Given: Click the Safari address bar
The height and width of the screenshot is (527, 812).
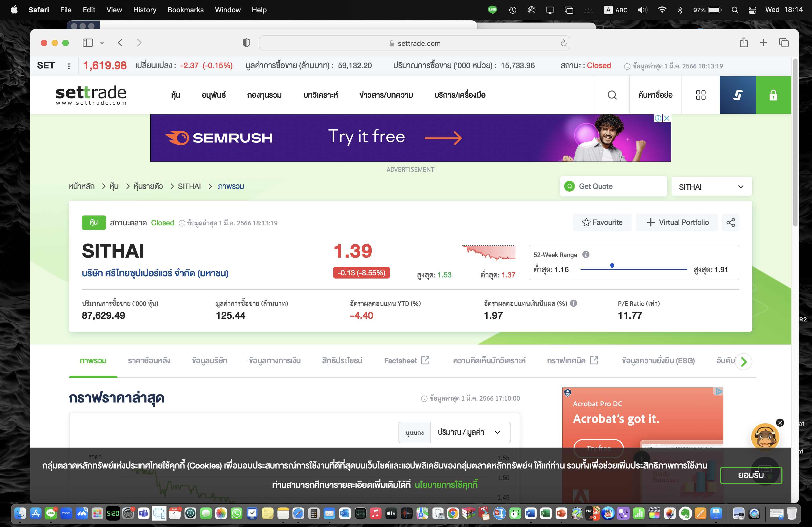Looking at the screenshot, I should coord(415,43).
